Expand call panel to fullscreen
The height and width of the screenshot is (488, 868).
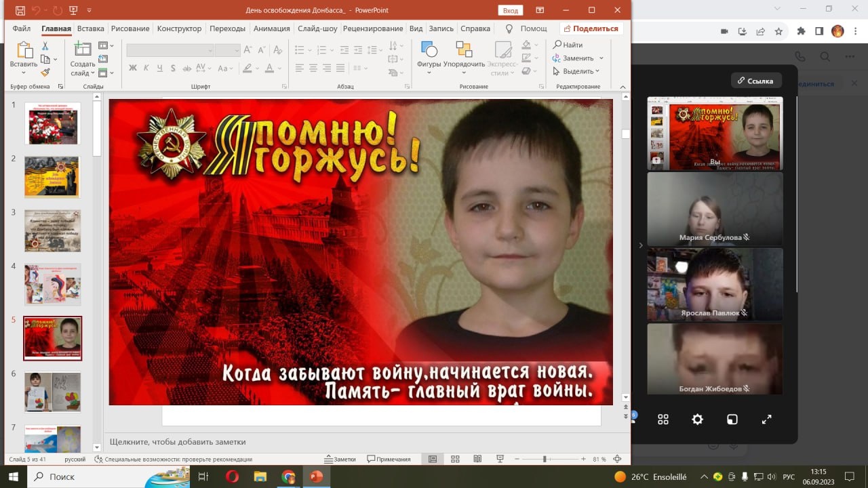click(767, 420)
